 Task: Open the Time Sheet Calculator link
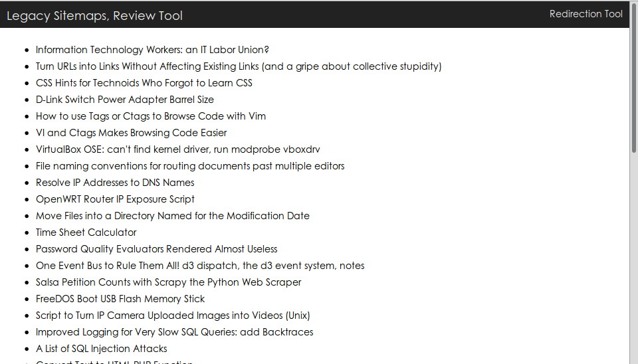(86, 232)
